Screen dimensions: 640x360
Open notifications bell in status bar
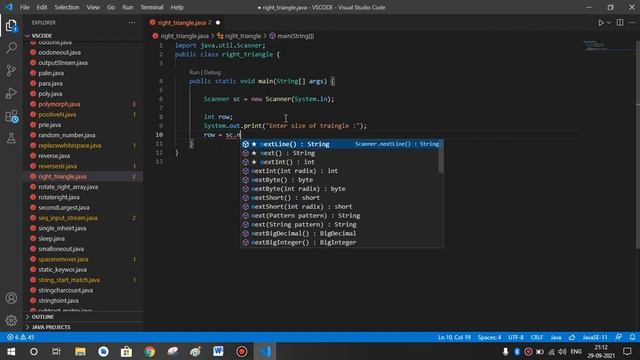click(x=632, y=338)
